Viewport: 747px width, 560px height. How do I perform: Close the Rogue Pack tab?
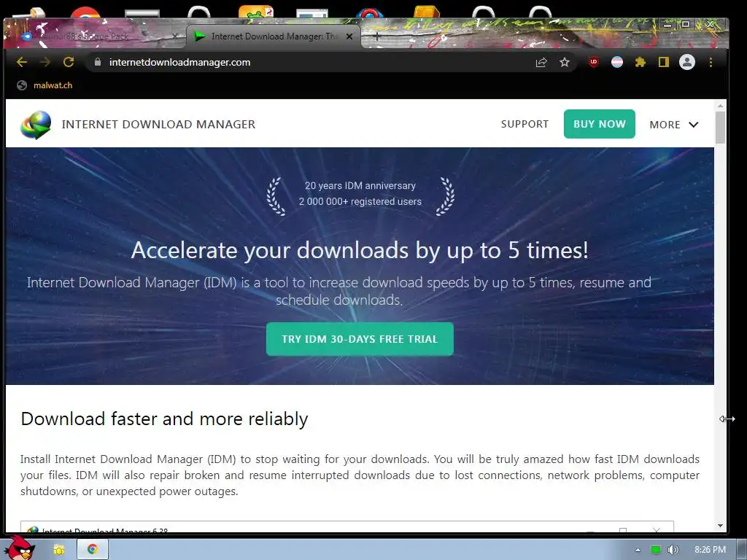[x=175, y=36]
